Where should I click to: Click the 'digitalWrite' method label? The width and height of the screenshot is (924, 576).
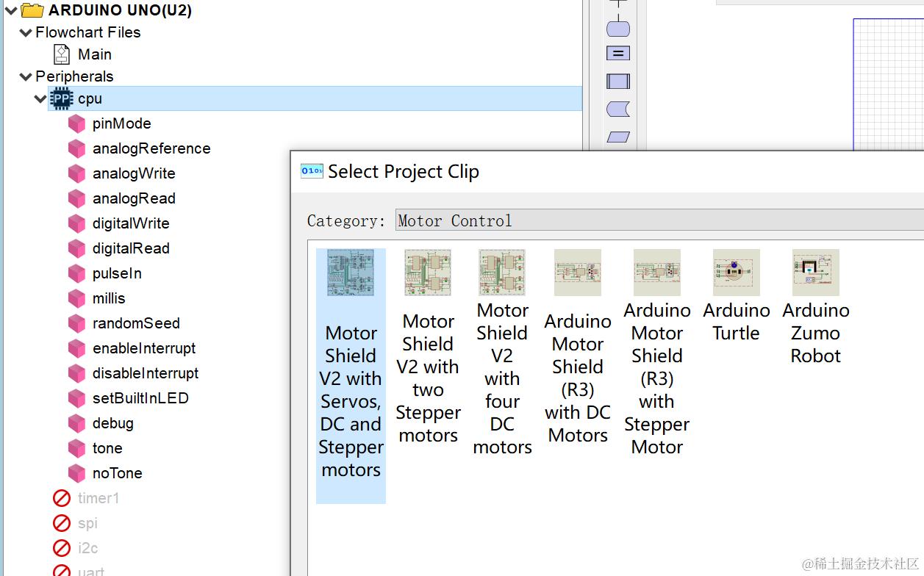coord(131,223)
